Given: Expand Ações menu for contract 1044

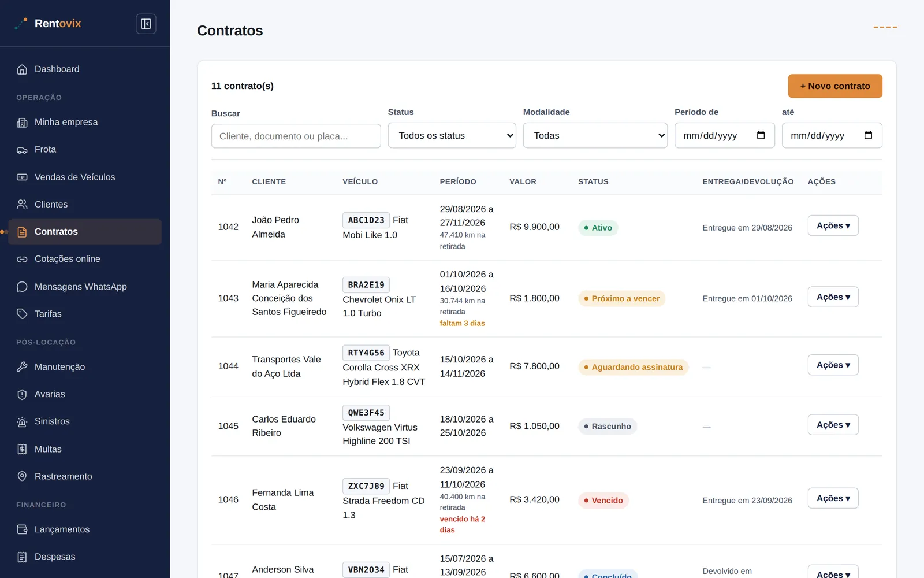Looking at the screenshot, I should 833,365.
